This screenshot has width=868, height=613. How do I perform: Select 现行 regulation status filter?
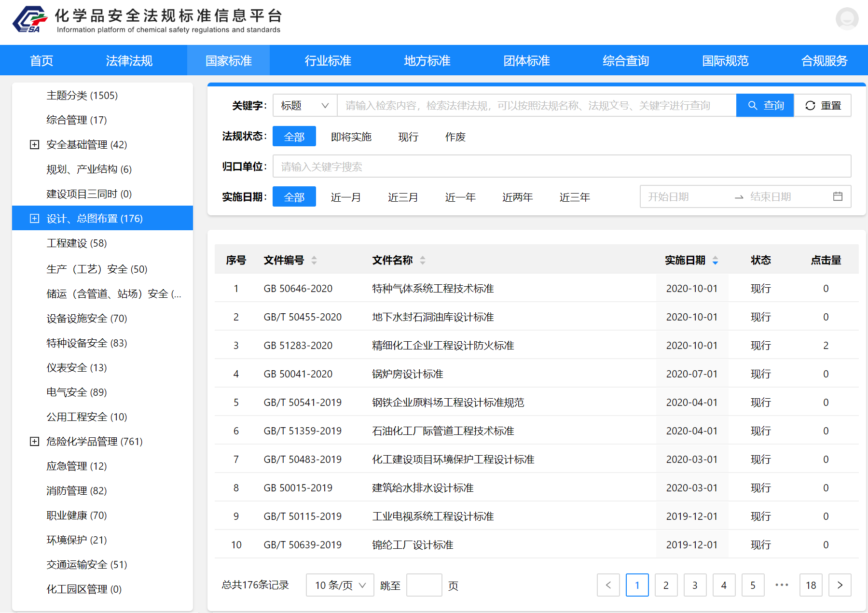point(408,137)
